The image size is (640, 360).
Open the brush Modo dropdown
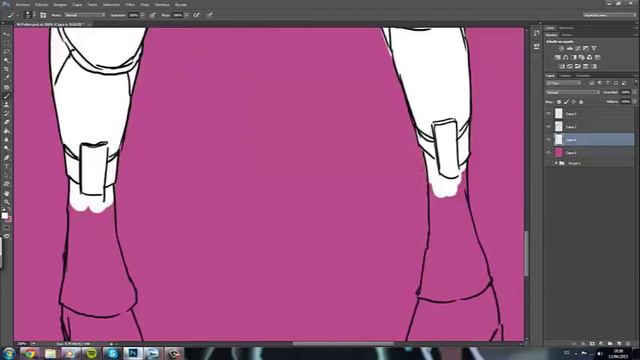coord(84,15)
